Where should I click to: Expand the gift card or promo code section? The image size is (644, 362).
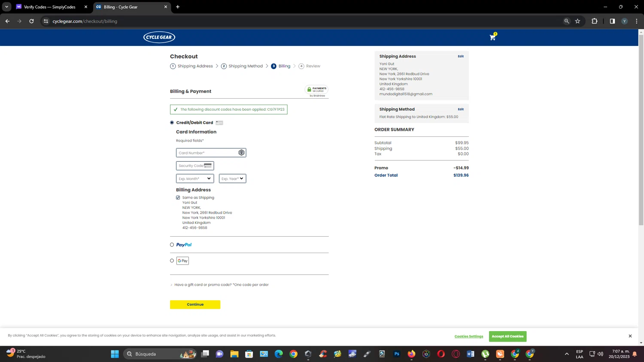point(219,285)
